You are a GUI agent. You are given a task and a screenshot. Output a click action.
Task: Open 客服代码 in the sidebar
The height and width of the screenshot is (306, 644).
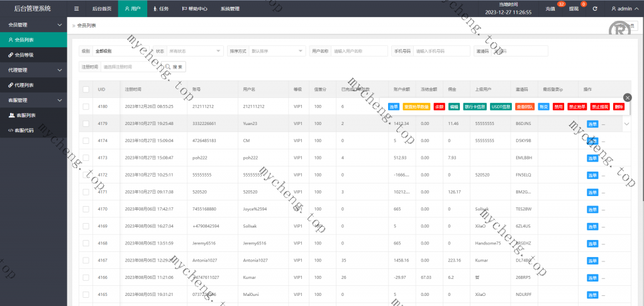point(25,130)
